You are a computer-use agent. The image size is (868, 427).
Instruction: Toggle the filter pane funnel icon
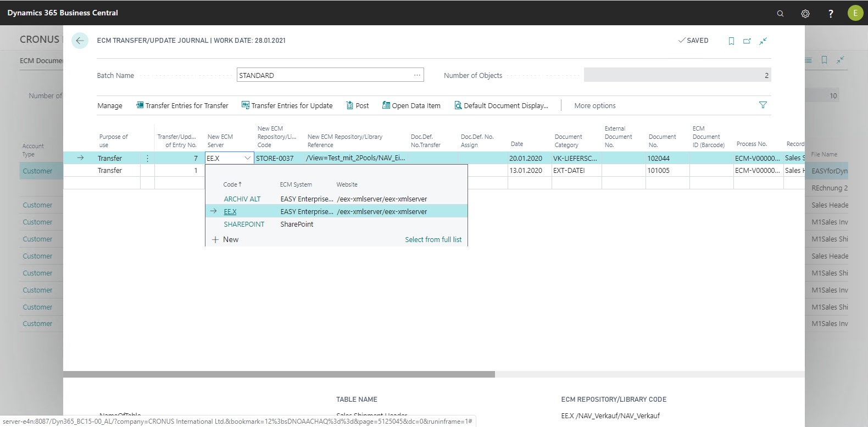[x=763, y=105]
